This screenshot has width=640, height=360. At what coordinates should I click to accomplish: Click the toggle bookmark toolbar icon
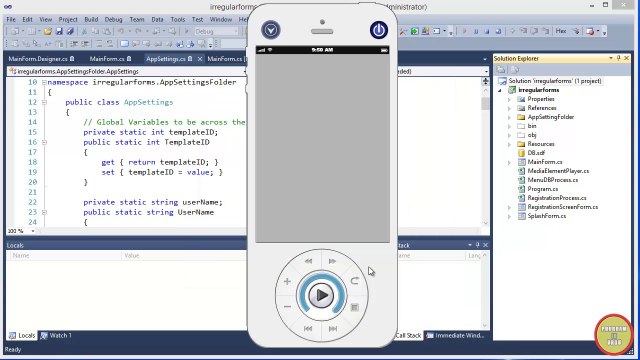point(124,44)
